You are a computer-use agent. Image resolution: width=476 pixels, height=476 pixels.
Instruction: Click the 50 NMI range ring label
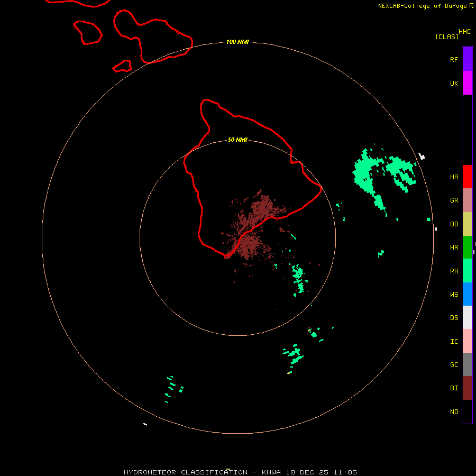(237, 140)
